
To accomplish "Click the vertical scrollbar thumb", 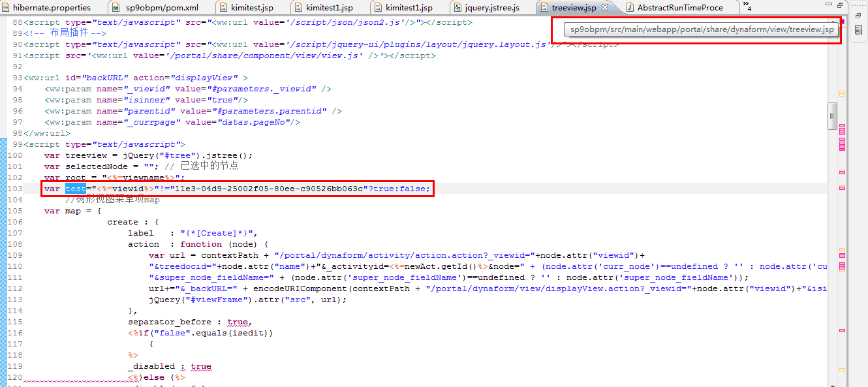I will [832, 116].
